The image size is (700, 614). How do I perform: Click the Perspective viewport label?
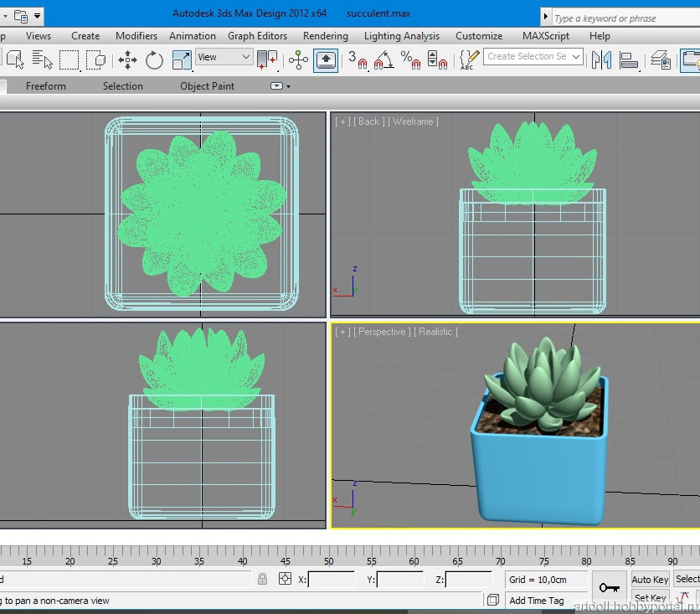[x=384, y=333]
